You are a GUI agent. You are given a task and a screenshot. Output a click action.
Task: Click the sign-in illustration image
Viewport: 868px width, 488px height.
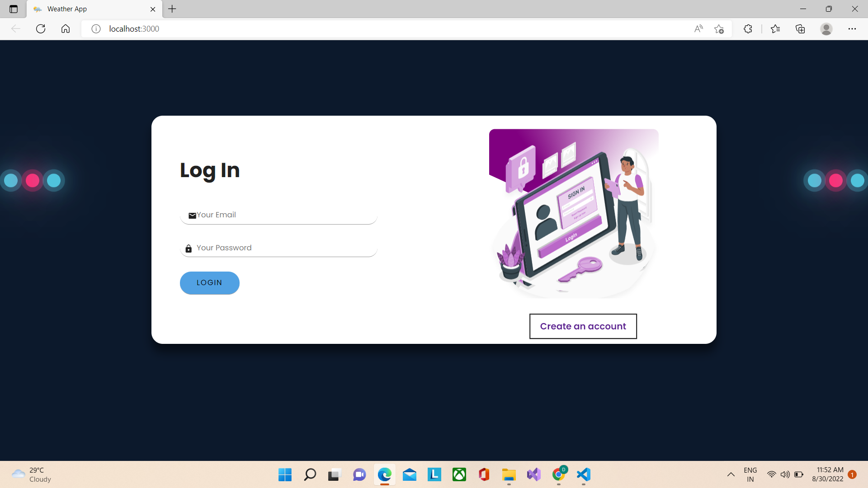[574, 214]
